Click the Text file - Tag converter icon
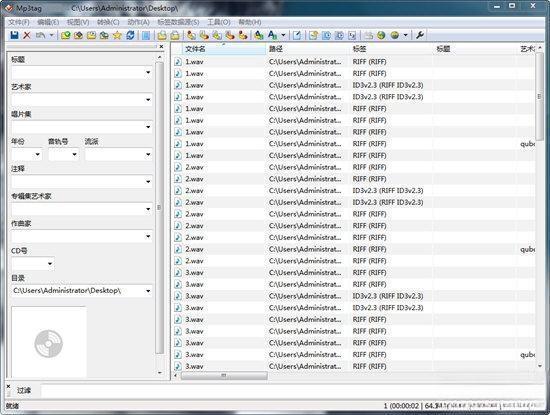The height and width of the screenshot is (415, 550). click(230, 35)
